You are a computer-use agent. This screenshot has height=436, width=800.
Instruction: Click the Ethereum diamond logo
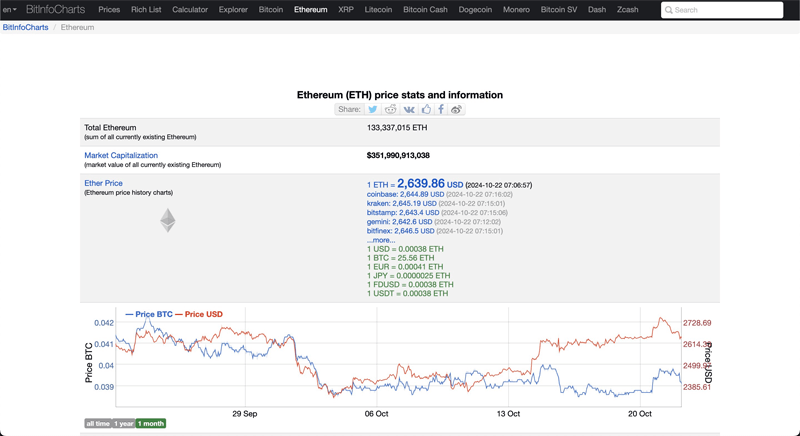pos(168,220)
